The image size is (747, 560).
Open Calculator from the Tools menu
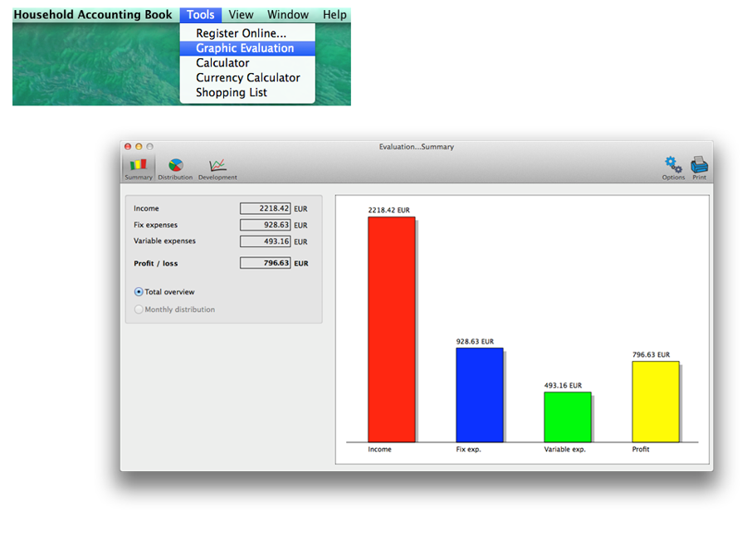pyautogui.click(x=222, y=63)
